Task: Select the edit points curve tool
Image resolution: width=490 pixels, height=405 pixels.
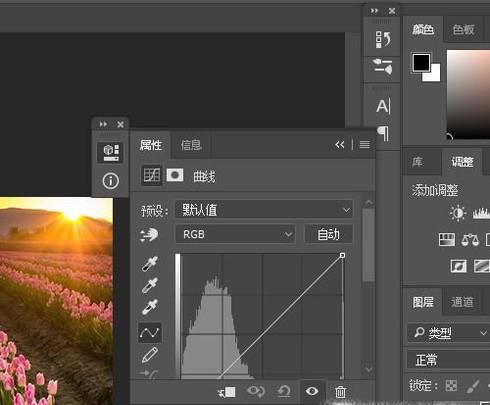Action: pos(150,332)
